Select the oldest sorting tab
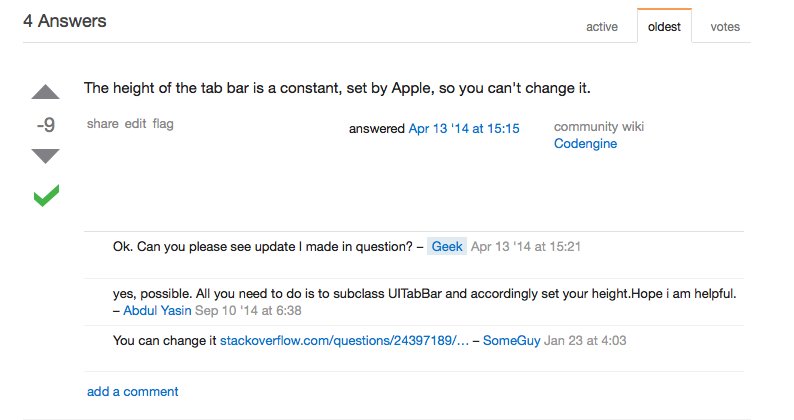 point(664,27)
